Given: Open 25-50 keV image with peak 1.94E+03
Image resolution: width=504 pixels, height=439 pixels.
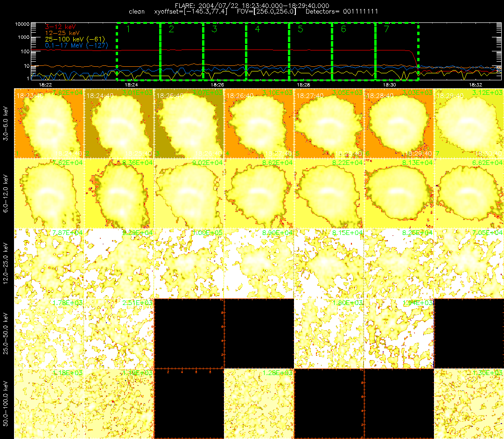Looking at the screenshot, I should (399, 334).
